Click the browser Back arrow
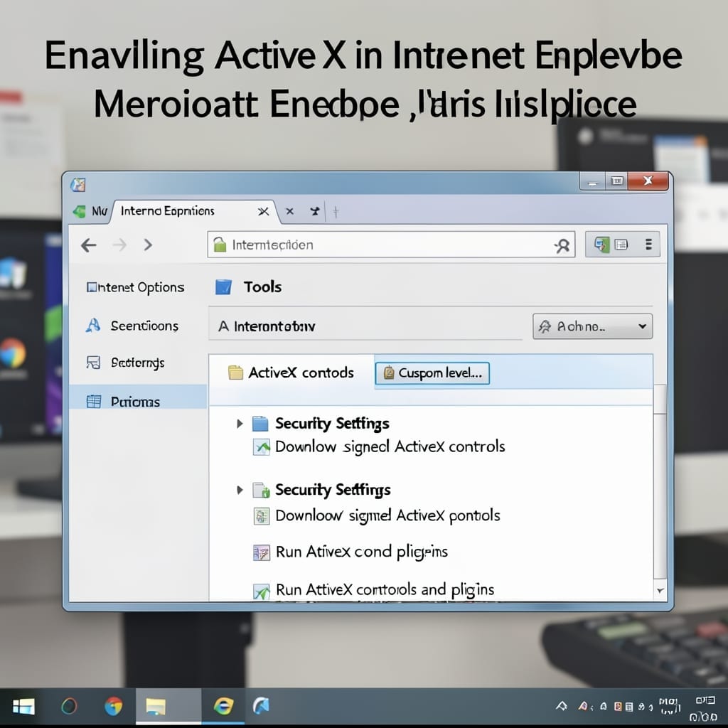This screenshot has width=728, height=728. click(x=89, y=245)
